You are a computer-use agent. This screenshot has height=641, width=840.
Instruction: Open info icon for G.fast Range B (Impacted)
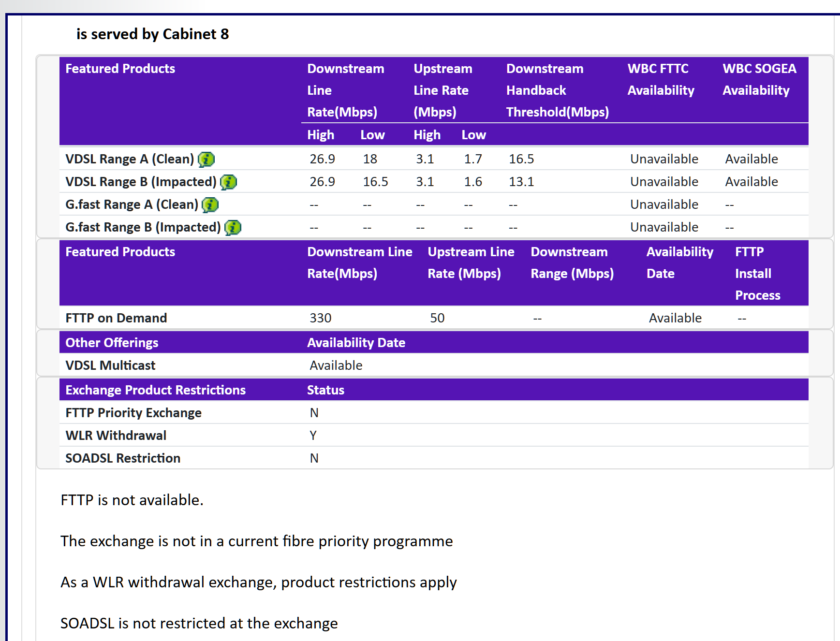(233, 227)
